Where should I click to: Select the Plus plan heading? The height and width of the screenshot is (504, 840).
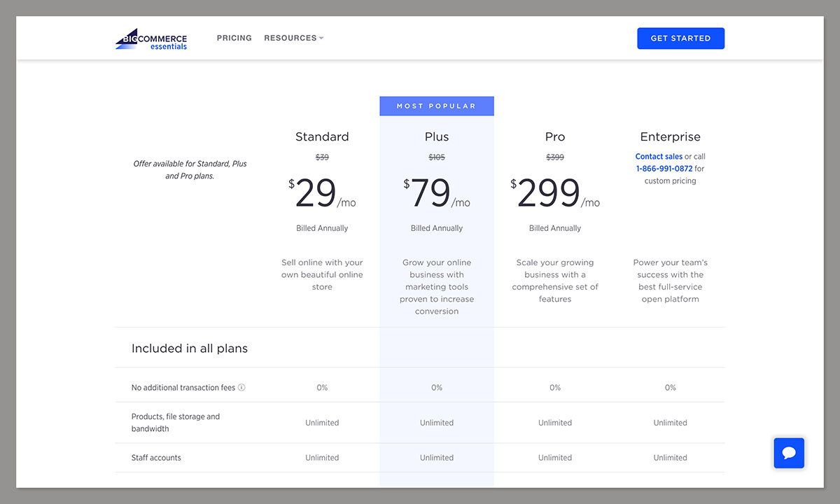436,136
